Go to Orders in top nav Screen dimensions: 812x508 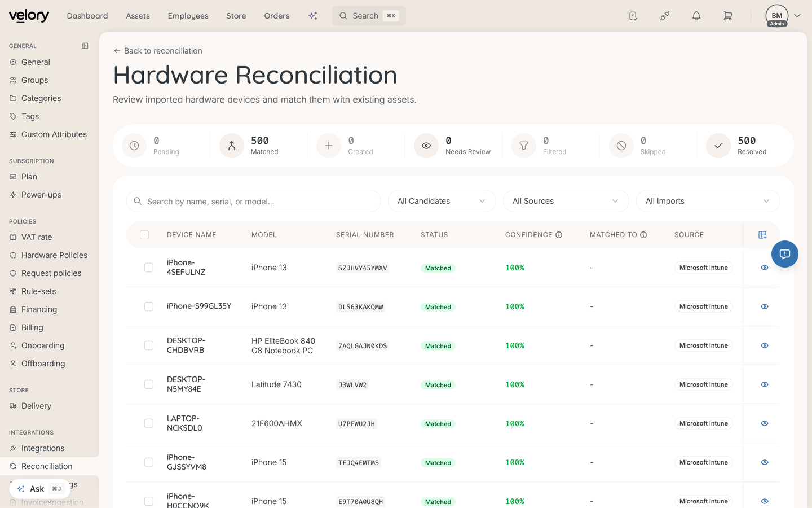(x=277, y=16)
